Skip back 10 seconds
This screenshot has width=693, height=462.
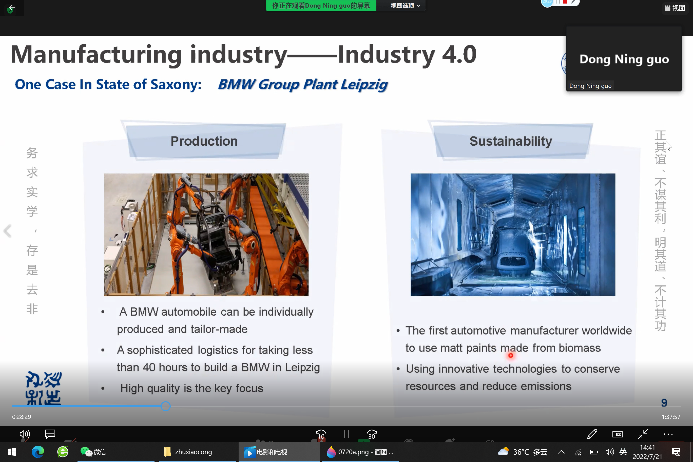(x=320, y=434)
